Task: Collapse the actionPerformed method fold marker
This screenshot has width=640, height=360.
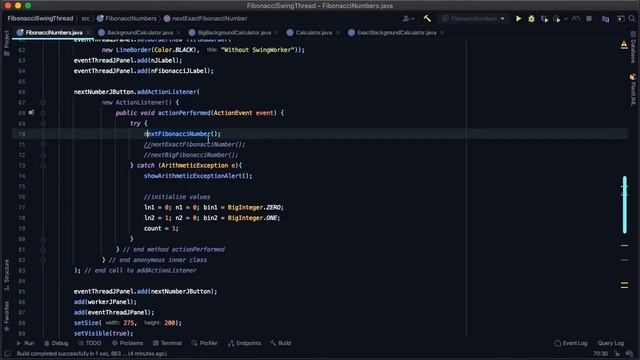Action: tap(43, 113)
